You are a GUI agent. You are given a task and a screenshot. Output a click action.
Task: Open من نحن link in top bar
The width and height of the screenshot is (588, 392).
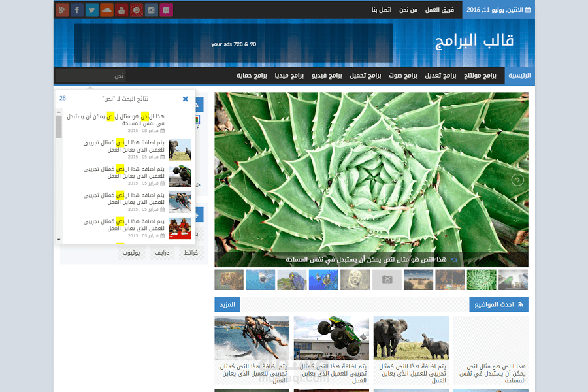point(408,10)
